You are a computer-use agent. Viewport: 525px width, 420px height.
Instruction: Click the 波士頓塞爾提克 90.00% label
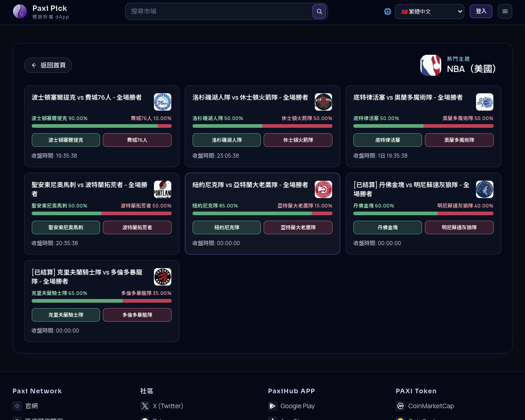[x=60, y=118]
